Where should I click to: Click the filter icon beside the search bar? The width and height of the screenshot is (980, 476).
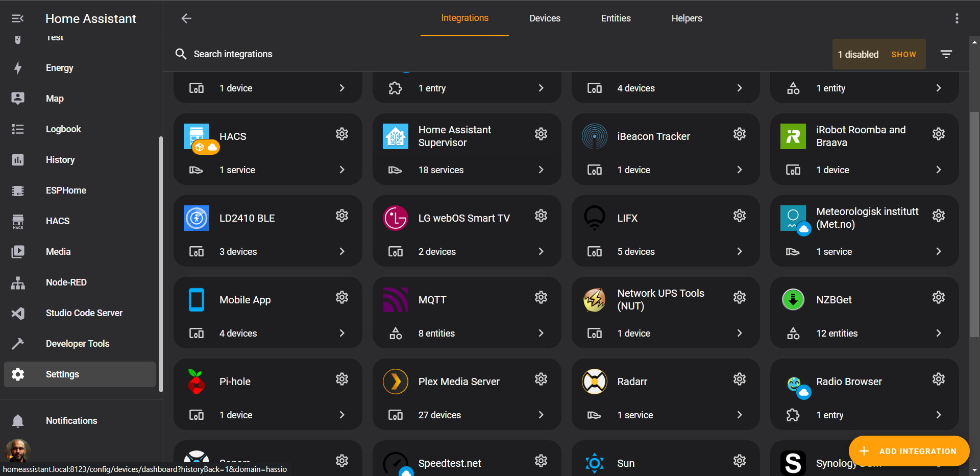(x=946, y=54)
